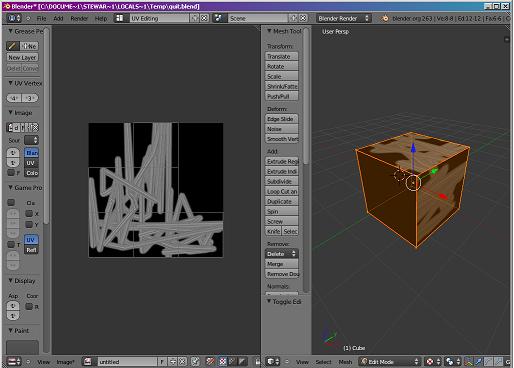Click the Mesh Tools panel scrollbar
The height and width of the screenshot is (368, 514).
pos(306,97)
